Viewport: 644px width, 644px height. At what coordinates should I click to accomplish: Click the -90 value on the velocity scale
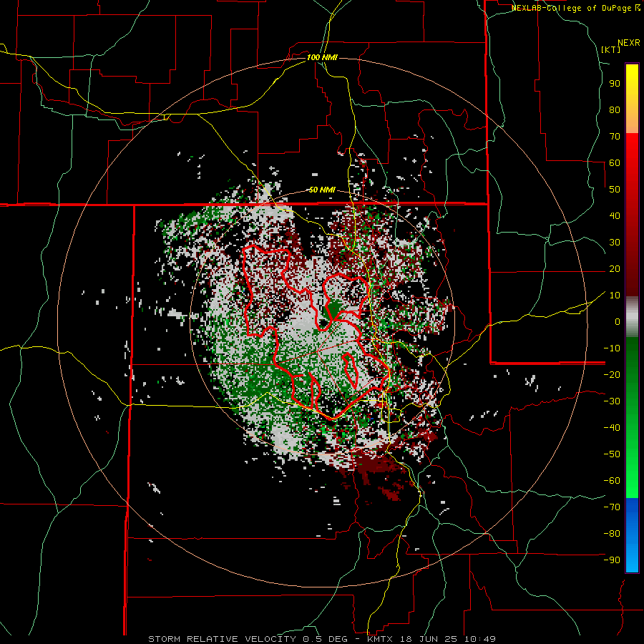tap(612, 560)
